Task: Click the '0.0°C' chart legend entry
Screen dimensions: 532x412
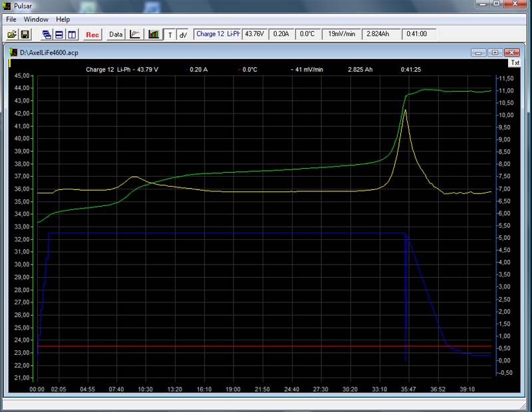Action: click(x=248, y=70)
